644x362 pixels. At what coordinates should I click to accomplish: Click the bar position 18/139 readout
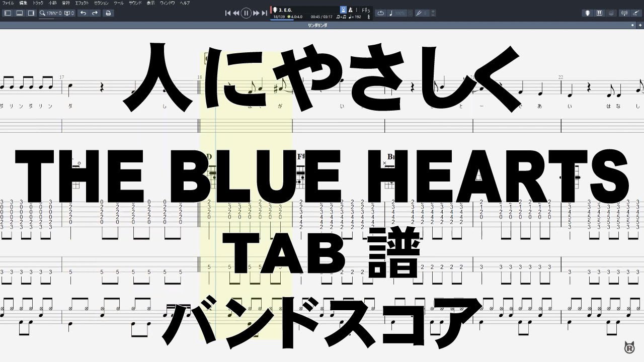pyautogui.click(x=279, y=17)
